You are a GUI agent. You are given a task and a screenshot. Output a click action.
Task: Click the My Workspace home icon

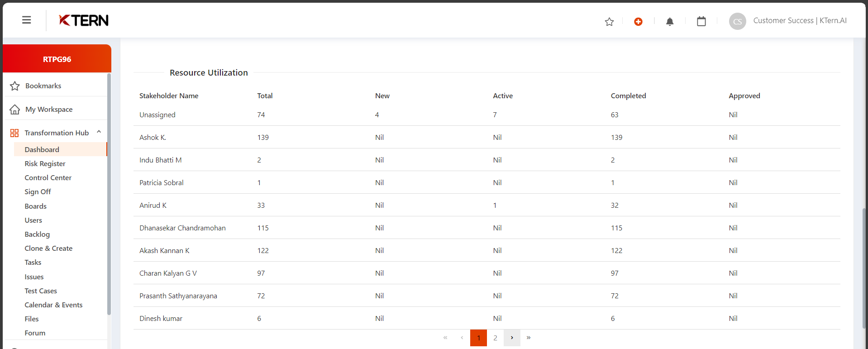point(15,110)
